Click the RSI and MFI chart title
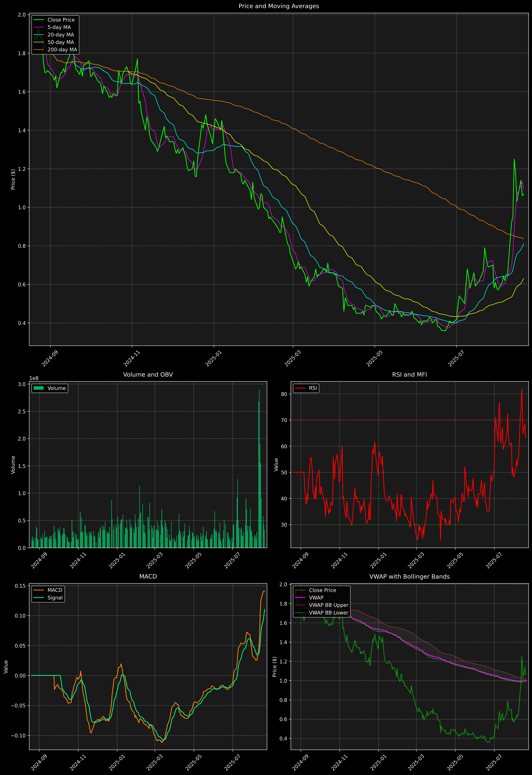532x775 pixels. [x=409, y=374]
